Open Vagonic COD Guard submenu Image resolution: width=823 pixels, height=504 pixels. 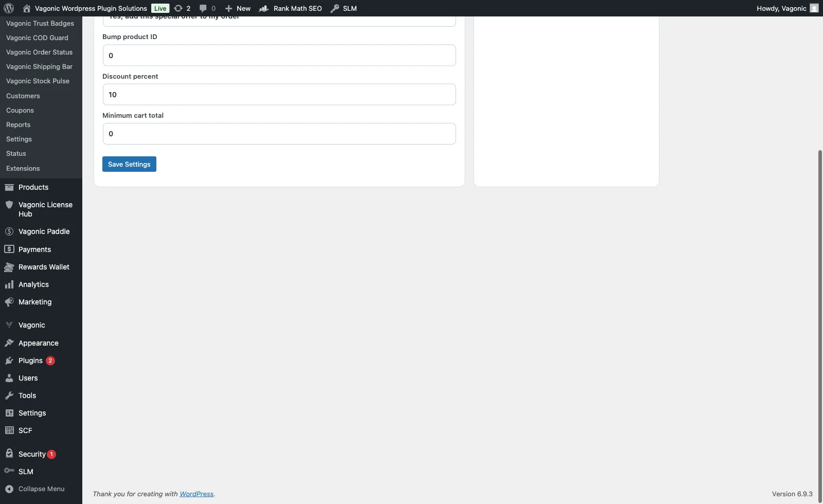tap(37, 38)
